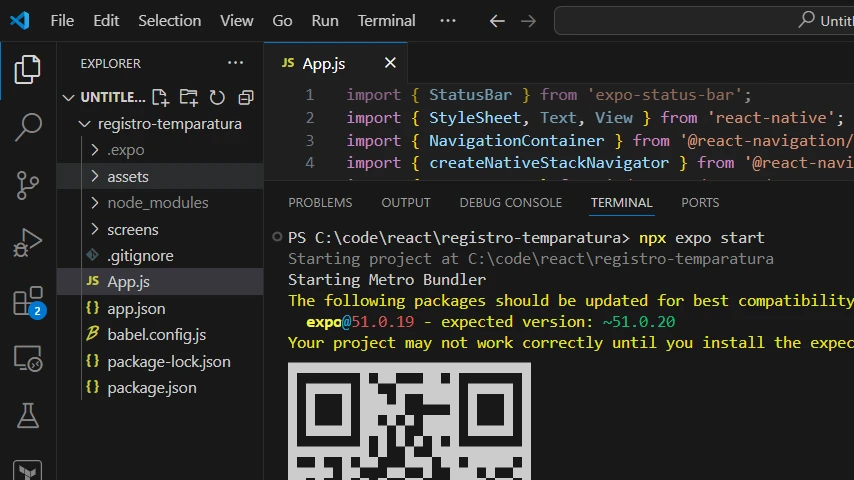The height and width of the screenshot is (480, 854).
Task: Click 'Starting Metro Bundler' terminal line
Action: pyautogui.click(x=387, y=280)
